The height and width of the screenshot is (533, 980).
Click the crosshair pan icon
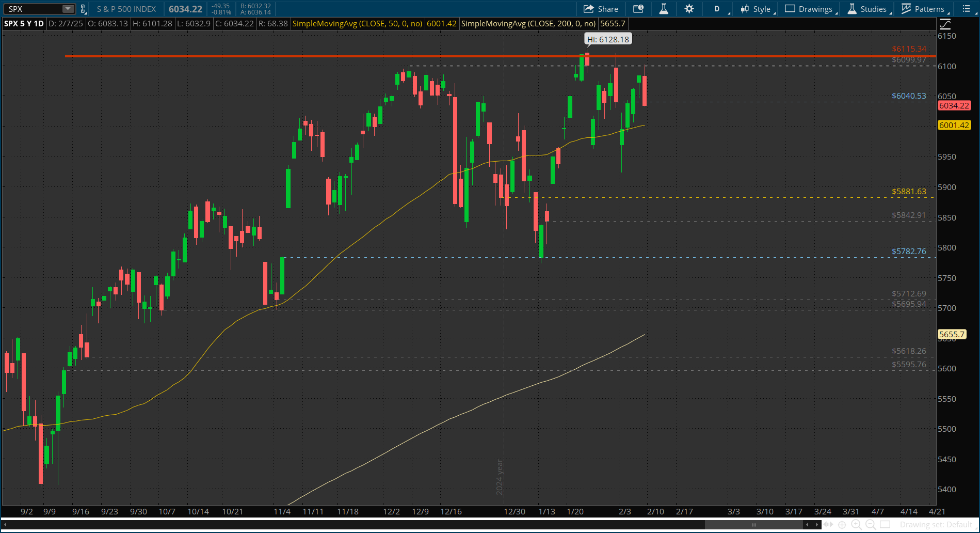[842, 525]
